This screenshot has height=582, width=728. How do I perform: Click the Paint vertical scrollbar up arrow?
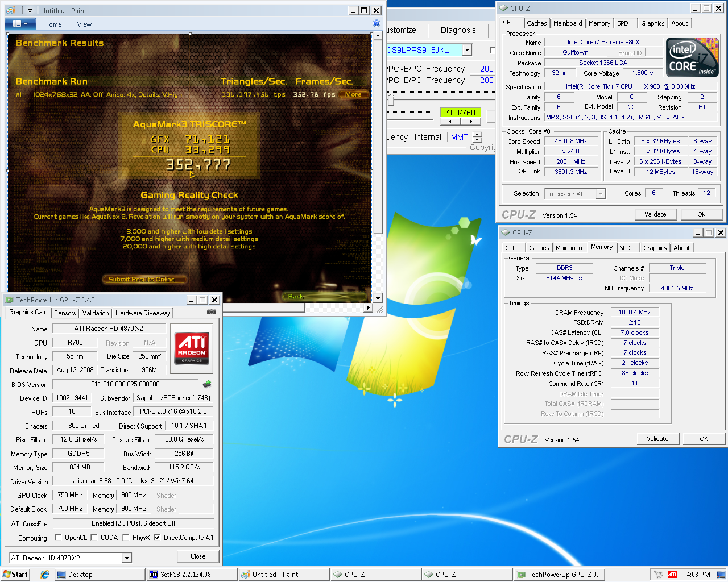click(378, 35)
